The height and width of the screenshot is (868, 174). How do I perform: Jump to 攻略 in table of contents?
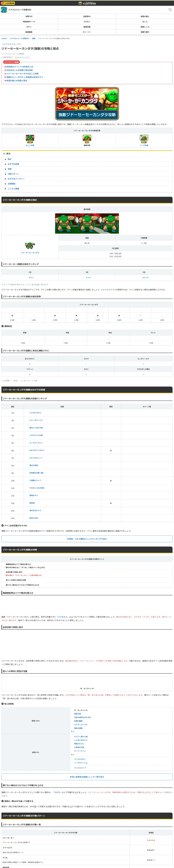pyautogui.click(x=9, y=169)
